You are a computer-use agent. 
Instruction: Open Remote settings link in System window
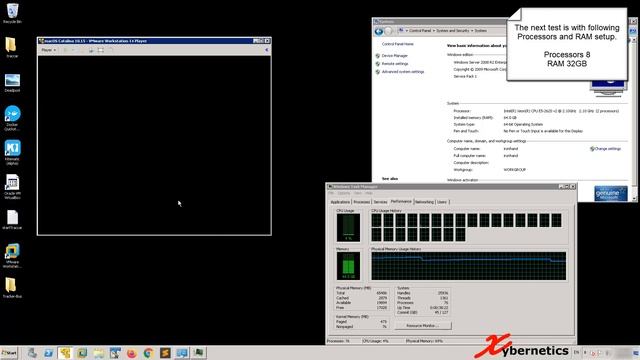395,64
